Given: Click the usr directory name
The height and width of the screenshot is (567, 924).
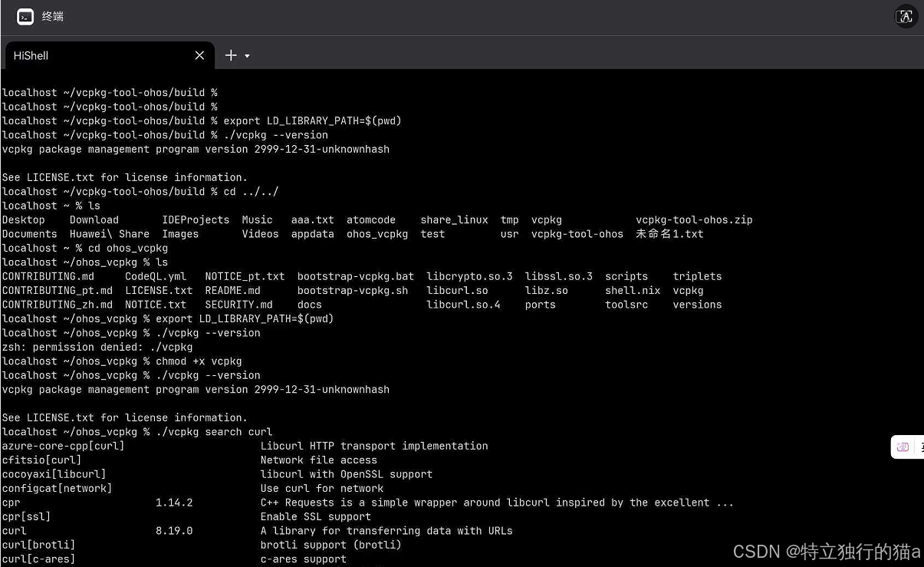Looking at the screenshot, I should [x=510, y=234].
